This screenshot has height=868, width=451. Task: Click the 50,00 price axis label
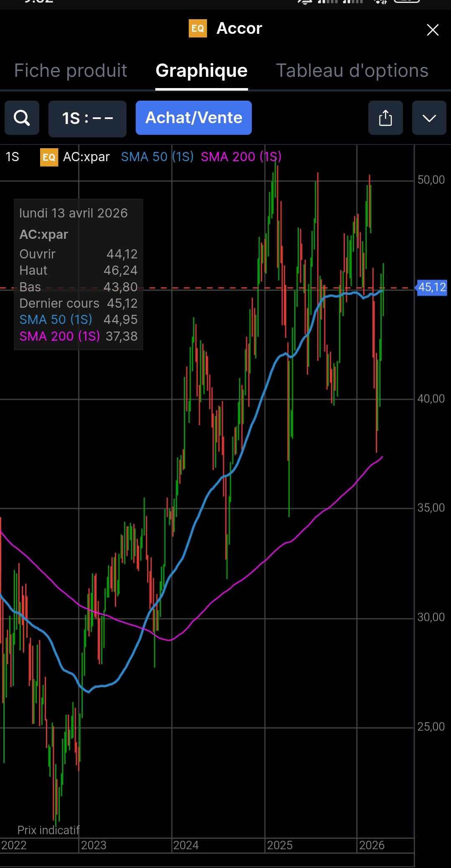431,180
